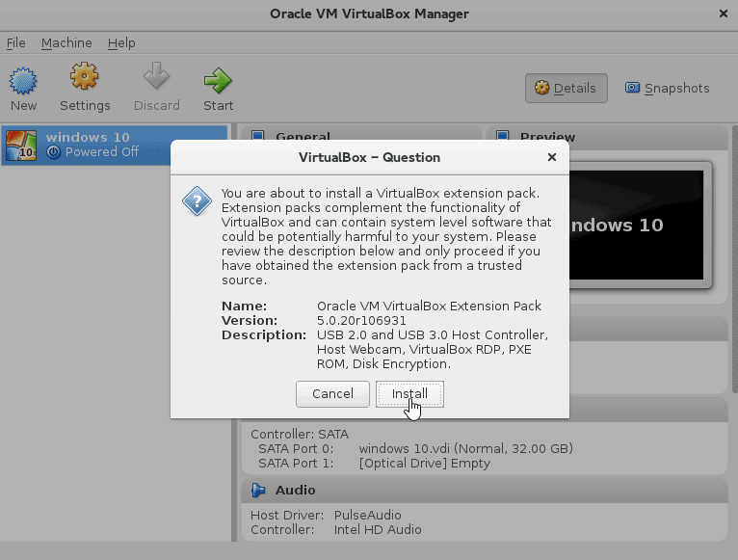Viewport: 738px width, 560px height.
Task: Click the Audio section speaker icon
Action: (x=258, y=490)
